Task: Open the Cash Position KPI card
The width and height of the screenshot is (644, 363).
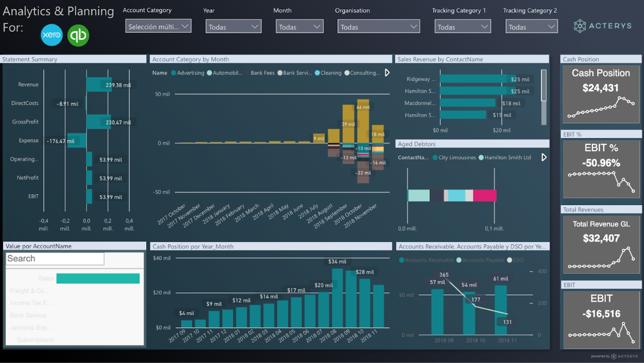Action: [601, 94]
